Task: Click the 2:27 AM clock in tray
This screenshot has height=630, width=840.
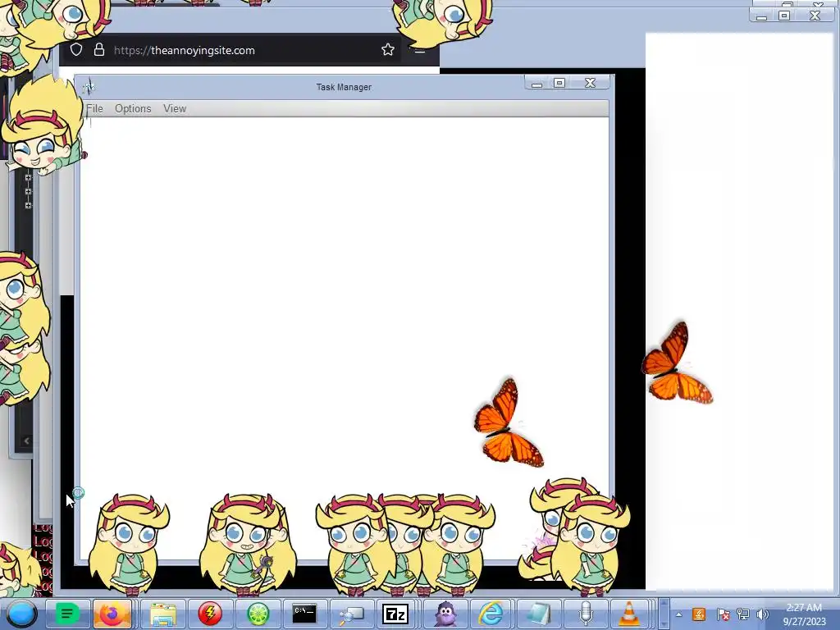Action: pyautogui.click(x=804, y=608)
